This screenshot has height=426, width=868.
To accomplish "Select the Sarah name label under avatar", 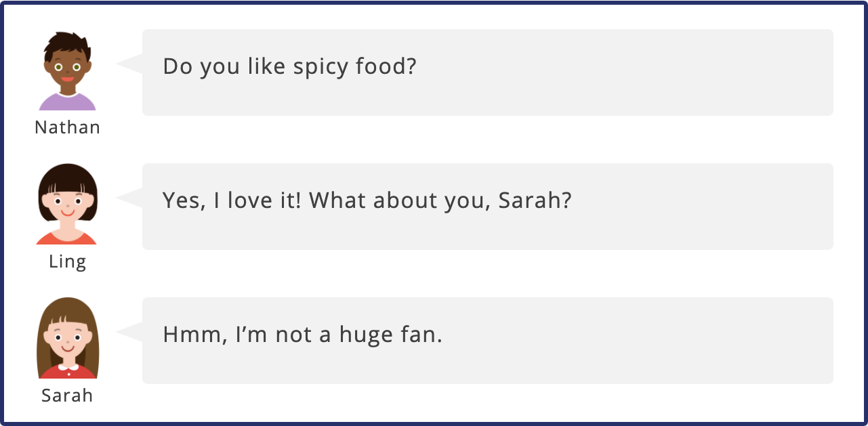I will 67,396.
